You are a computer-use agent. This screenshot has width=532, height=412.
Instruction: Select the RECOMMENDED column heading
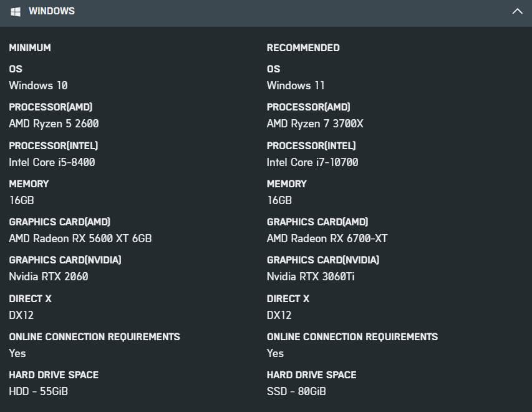(303, 48)
